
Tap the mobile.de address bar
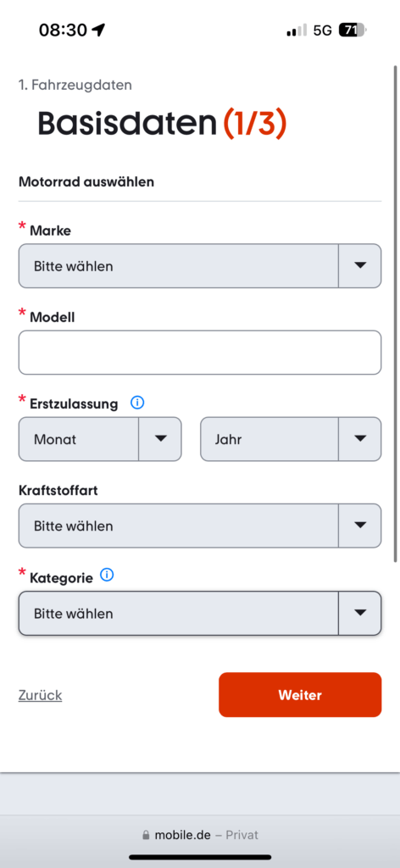click(x=200, y=835)
